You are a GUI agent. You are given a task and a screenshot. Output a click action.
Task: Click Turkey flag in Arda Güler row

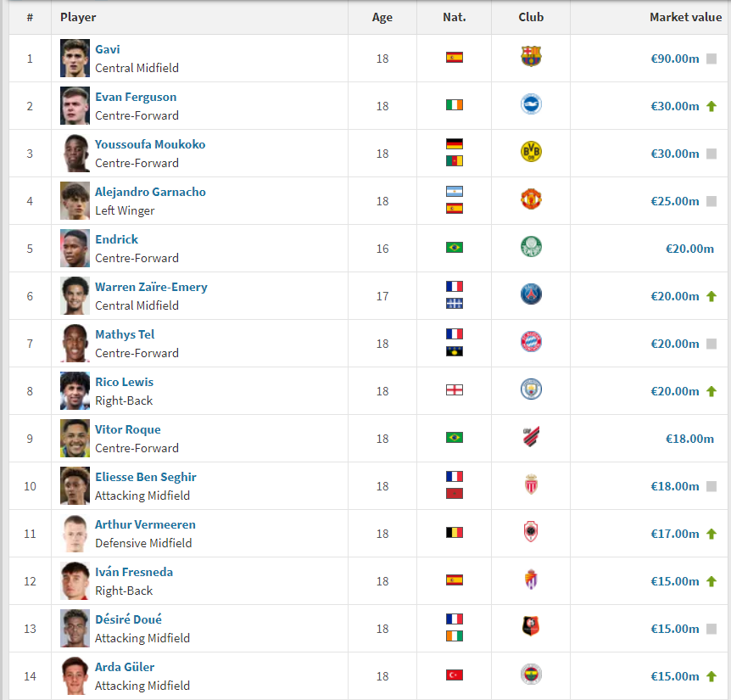(454, 675)
